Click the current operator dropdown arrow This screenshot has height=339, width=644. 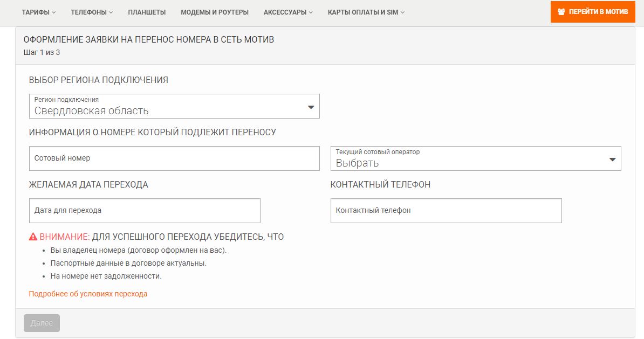pos(612,160)
